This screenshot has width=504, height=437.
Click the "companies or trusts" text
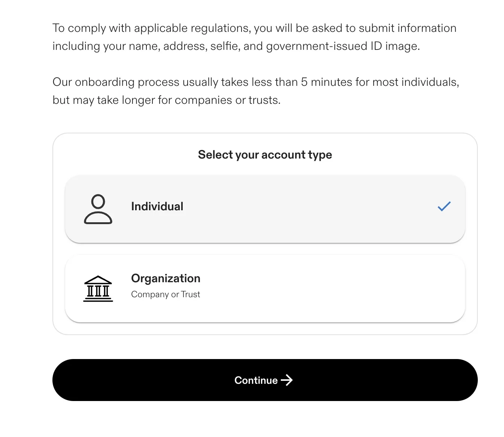[227, 100]
